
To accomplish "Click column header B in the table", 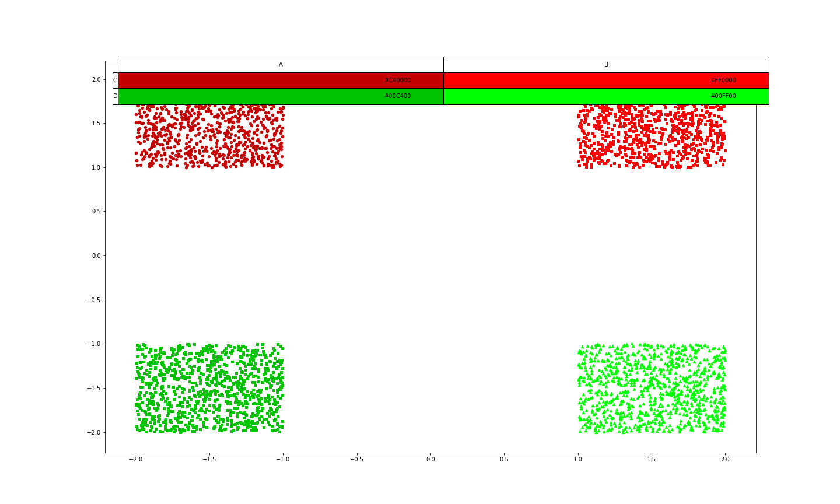I will (606, 65).
